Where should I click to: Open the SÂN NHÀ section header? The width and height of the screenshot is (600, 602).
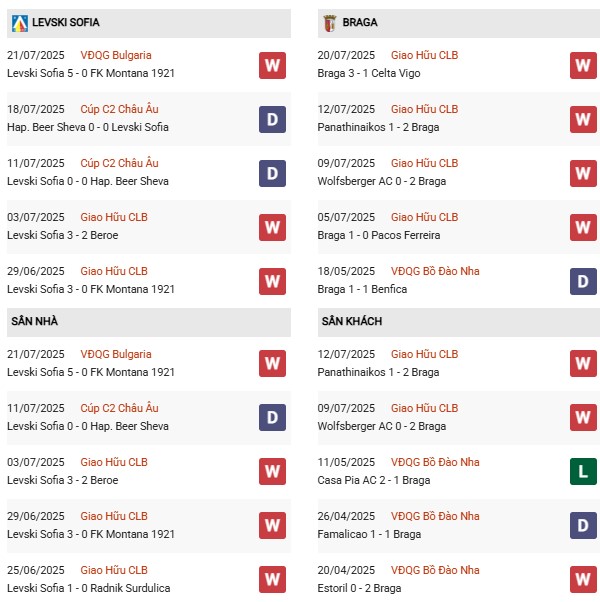coord(35,321)
